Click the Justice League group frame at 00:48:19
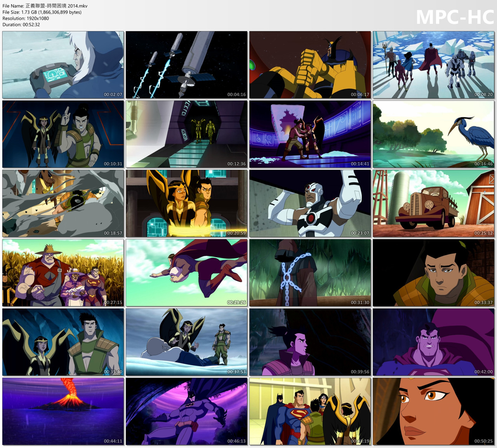The height and width of the screenshot is (448, 497). tap(310, 412)
